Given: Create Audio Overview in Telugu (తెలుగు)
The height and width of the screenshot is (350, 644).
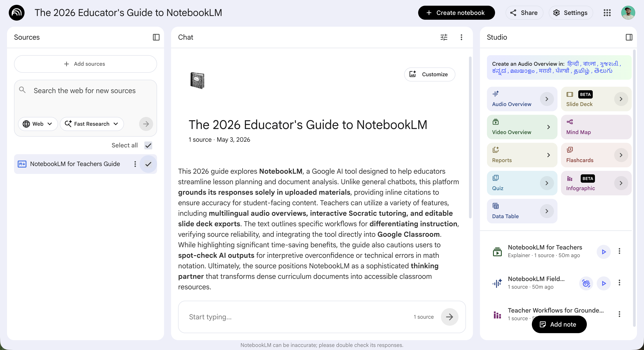Looking at the screenshot, I should pos(603,71).
